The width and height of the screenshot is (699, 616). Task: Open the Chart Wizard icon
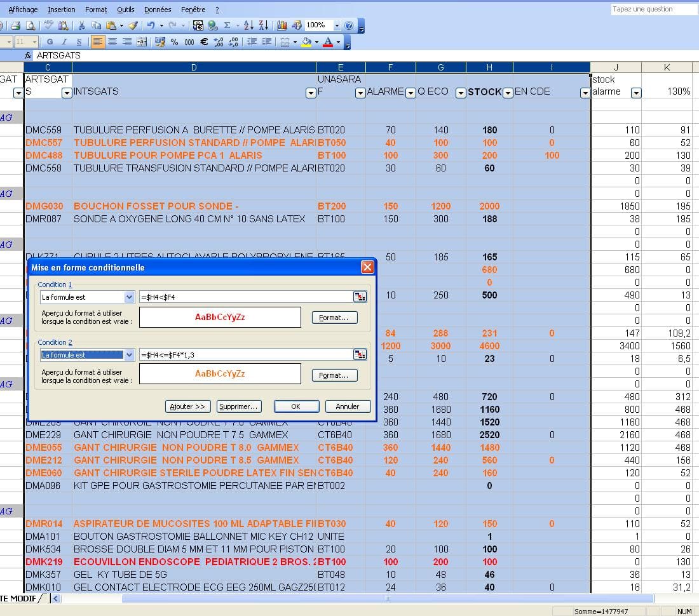coord(282,26)
